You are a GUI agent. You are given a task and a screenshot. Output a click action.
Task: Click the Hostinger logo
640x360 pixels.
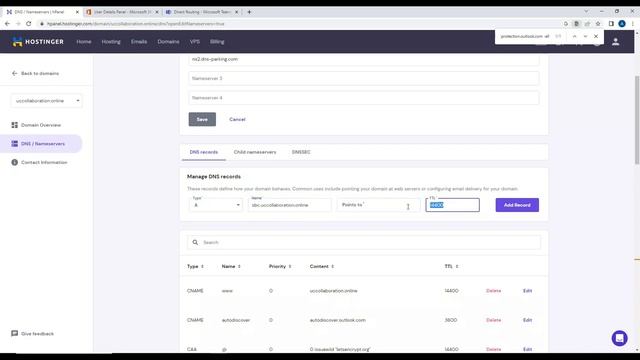[x=38, y=42]
